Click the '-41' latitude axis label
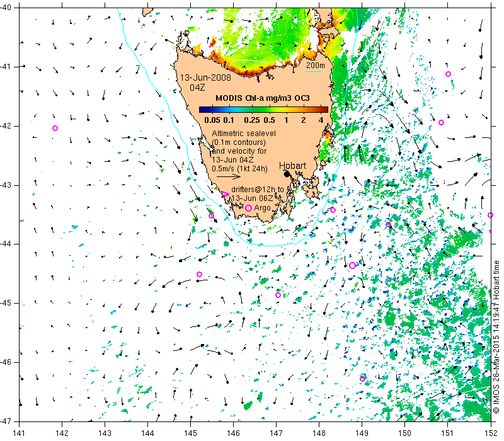Viewport: 504px width, 441px height. [x=6, y=67]
